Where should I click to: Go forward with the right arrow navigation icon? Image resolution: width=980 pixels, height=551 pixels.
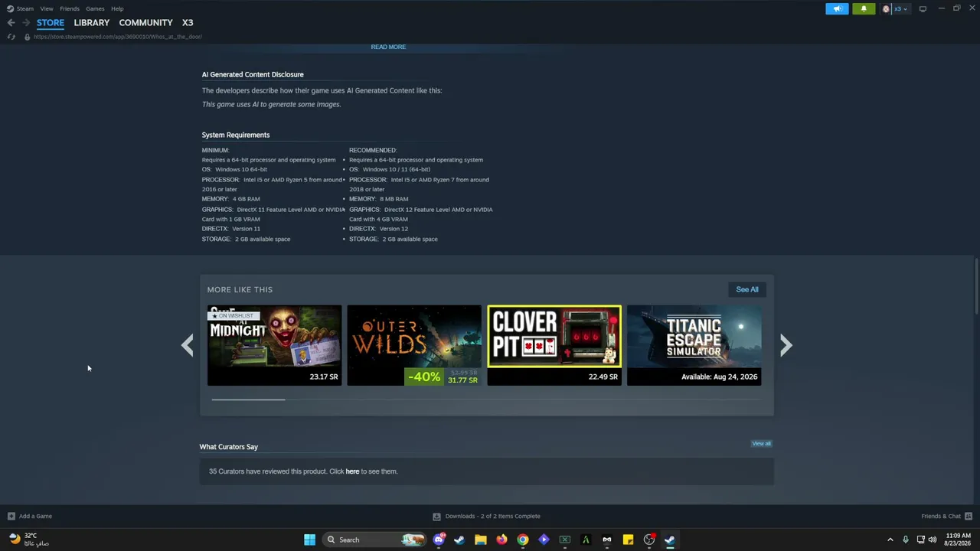click(x=26, y=23)
